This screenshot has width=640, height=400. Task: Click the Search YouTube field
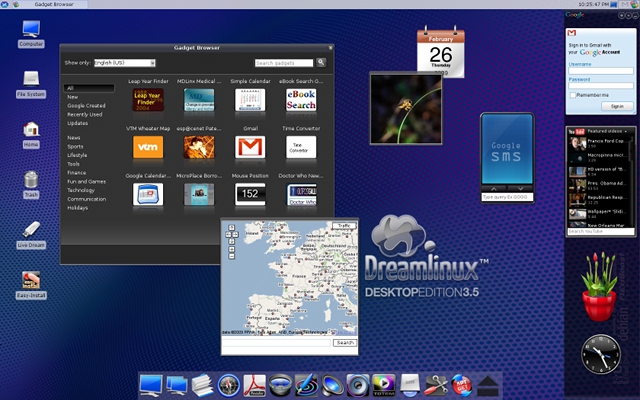601,231
